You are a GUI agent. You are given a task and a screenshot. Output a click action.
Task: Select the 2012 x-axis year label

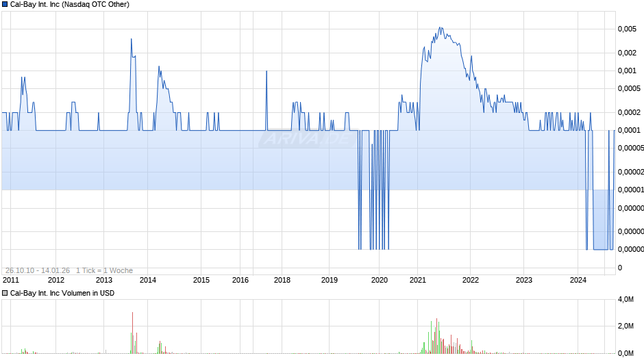pos(56,280)
